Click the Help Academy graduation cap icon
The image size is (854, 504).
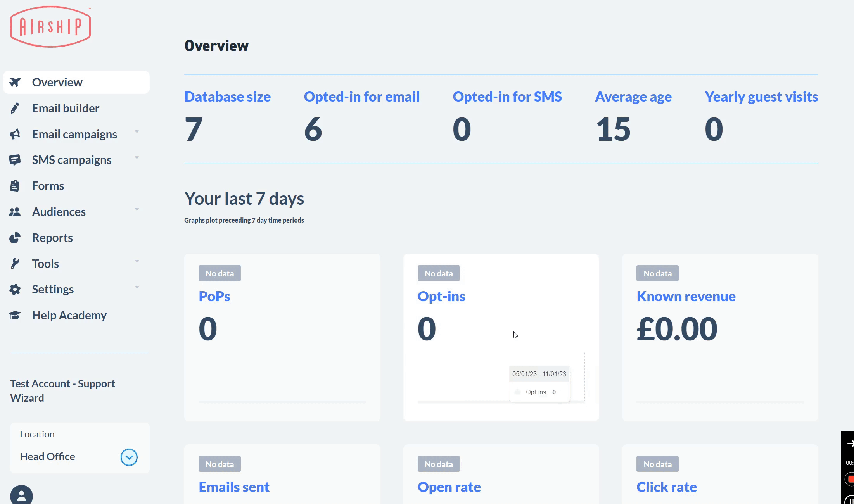pyautogui.click(x=15, y=315)
